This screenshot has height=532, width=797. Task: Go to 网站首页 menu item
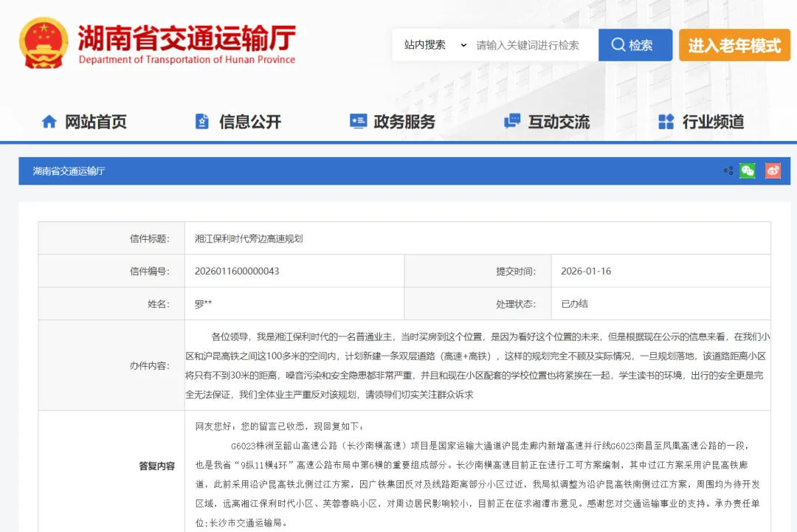pos(95,122)
